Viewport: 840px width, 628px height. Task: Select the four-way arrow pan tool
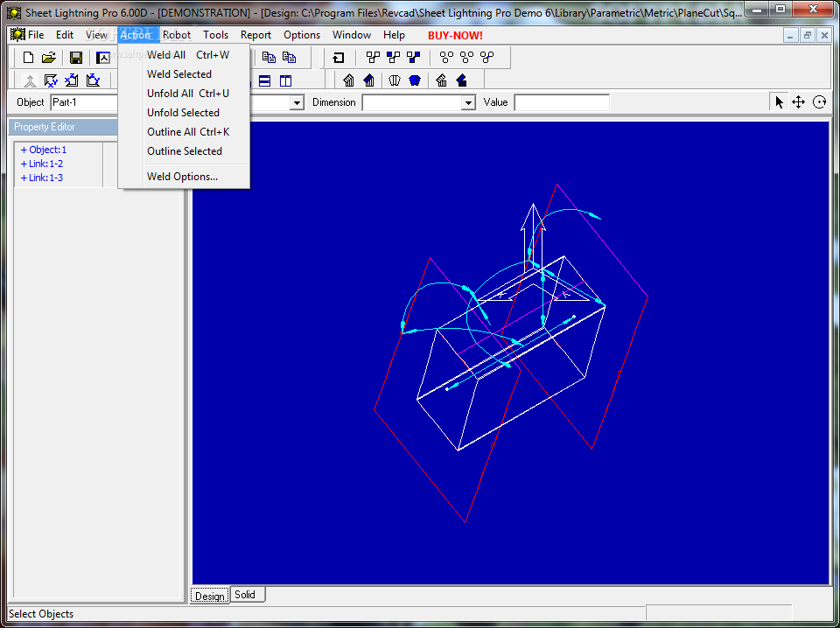click(799, 101)
